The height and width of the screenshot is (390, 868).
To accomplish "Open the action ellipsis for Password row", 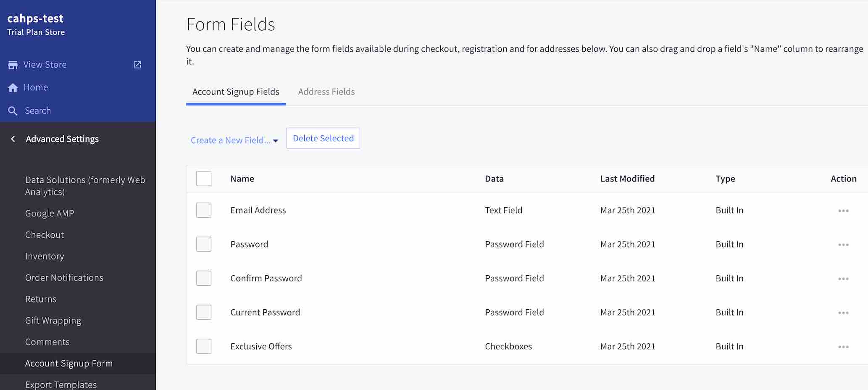I will [x=843, y=244].
